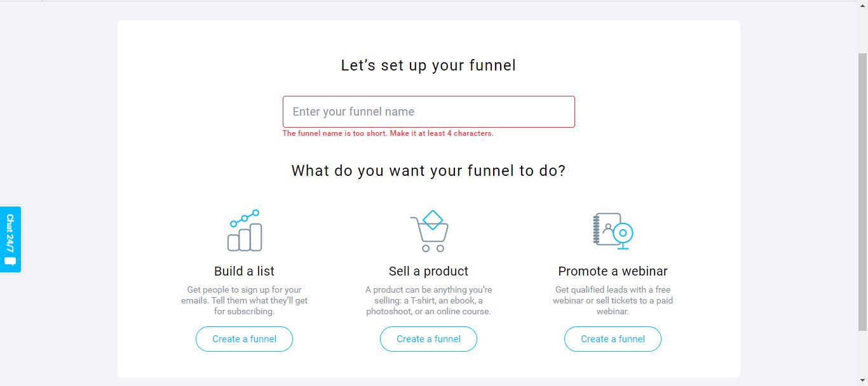Click the vertical page scrollbar thumb
This screenshot has height=386, width=868.
click(862, 190)
